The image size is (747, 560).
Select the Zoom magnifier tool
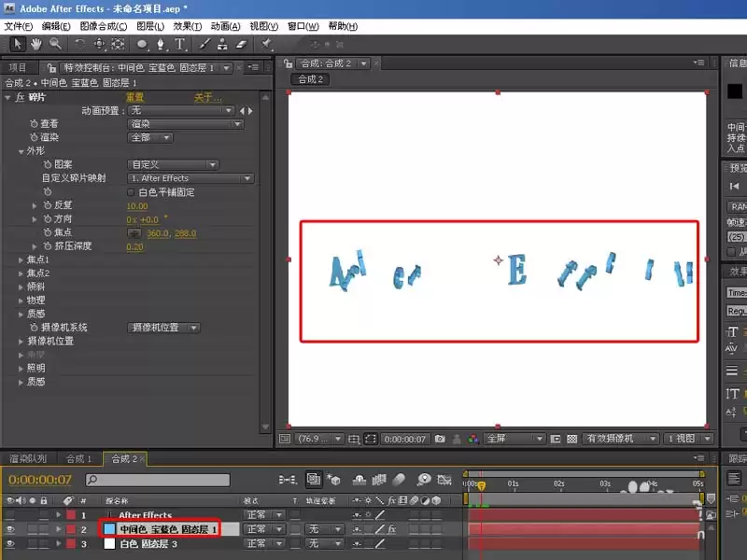(55, 44)
